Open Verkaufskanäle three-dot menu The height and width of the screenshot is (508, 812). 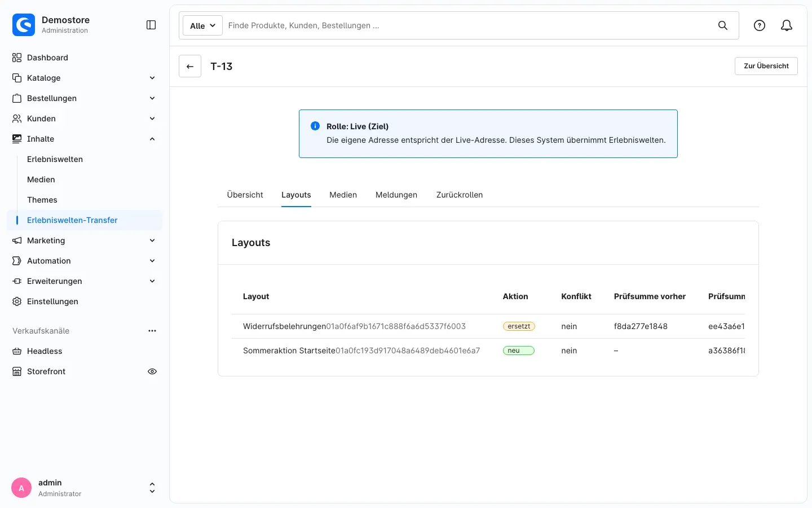pyautogui.click(x=152, y=331)
